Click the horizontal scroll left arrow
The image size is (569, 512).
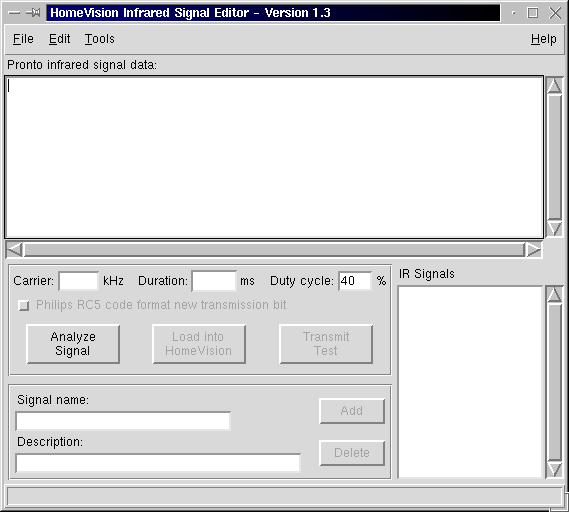tap(15, 250)
